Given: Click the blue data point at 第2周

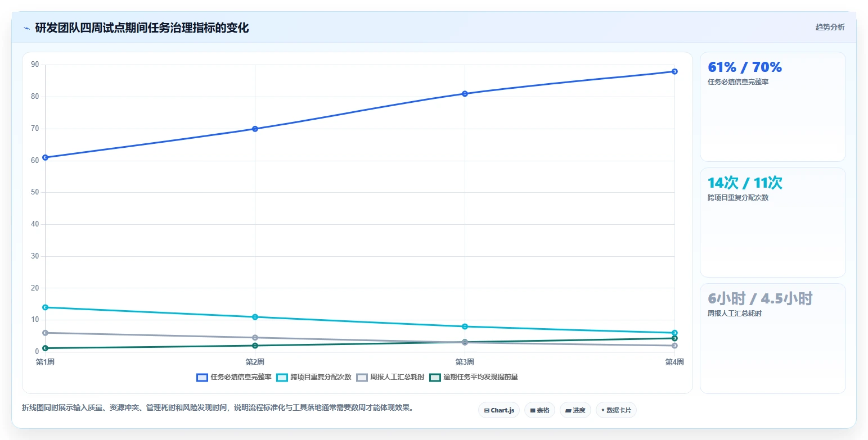Looking at the screenshot, I should point(255,129).
